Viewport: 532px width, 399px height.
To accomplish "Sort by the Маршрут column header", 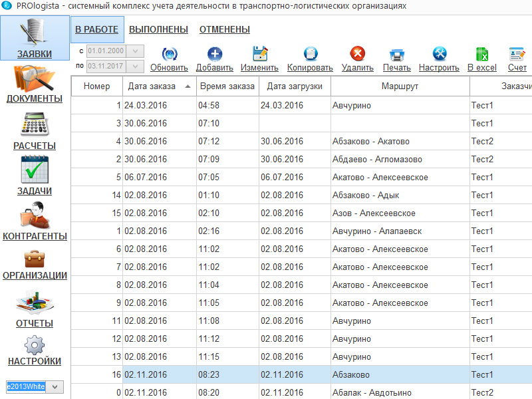I will click(400, 86).
